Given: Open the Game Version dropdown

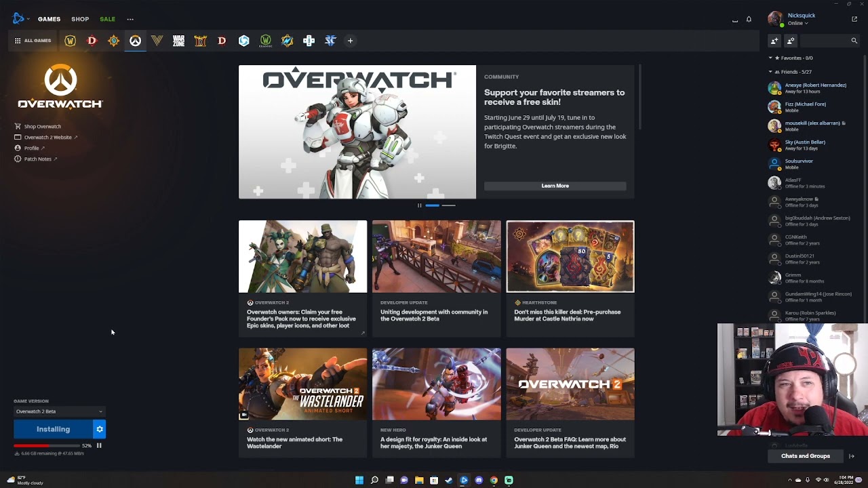Looking at the screenshot, I should click(x=60, y=411).
